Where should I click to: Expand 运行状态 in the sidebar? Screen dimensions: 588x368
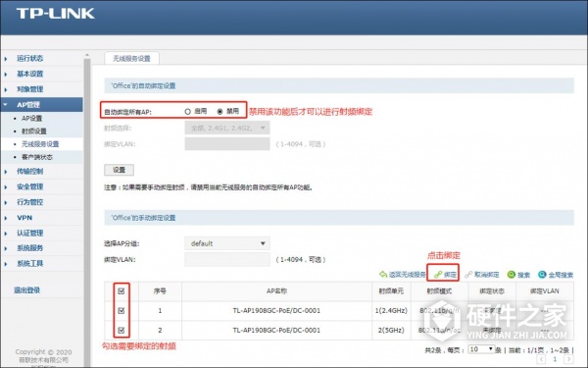coord(29,58)
